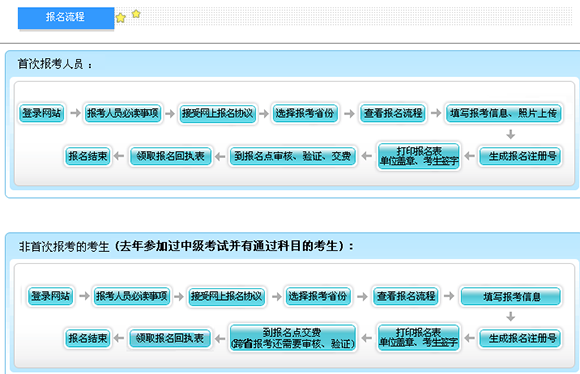The height and width of the screenshot is (374, 580).
Task: Click the down arrow below 填写报考信息、照片上传
Action: (x=511, y=134)
